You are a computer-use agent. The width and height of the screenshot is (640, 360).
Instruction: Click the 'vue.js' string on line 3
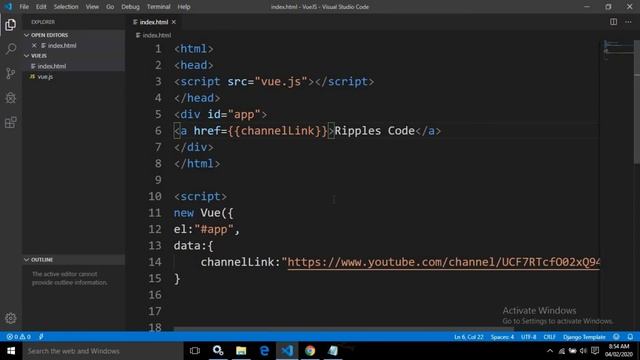click(280, 82)
